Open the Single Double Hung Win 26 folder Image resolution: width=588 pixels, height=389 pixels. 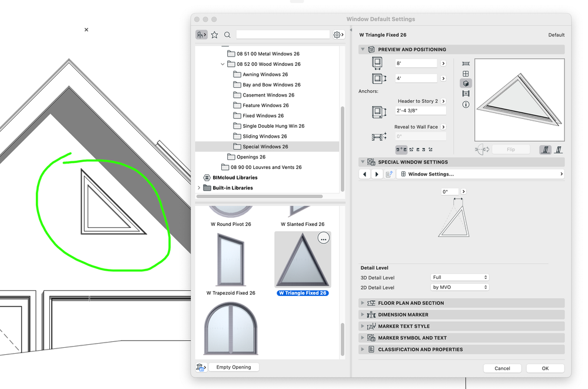click(x=273, y=126)
